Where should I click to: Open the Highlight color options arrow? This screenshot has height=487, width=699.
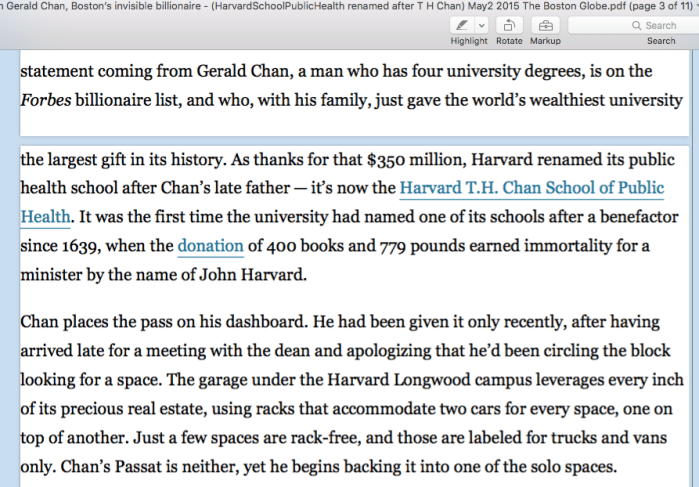(481, 25)
